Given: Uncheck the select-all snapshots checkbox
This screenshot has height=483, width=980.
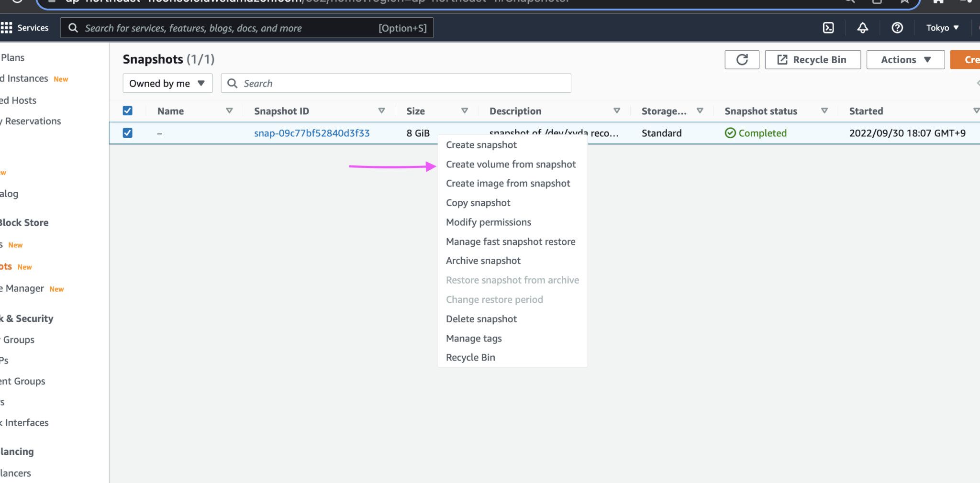Looking at the screenshot, I should [x=127, y=110].
